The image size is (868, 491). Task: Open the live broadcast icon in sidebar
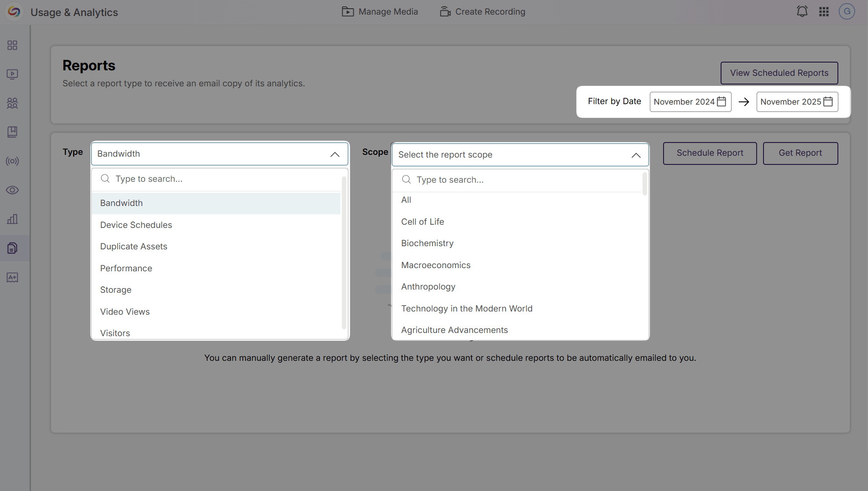[12, 161]
